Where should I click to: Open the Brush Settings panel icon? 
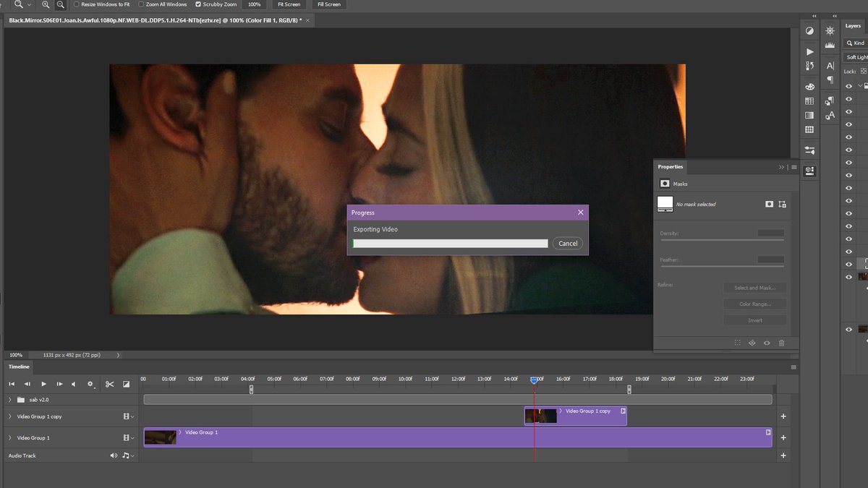[809, 150]
